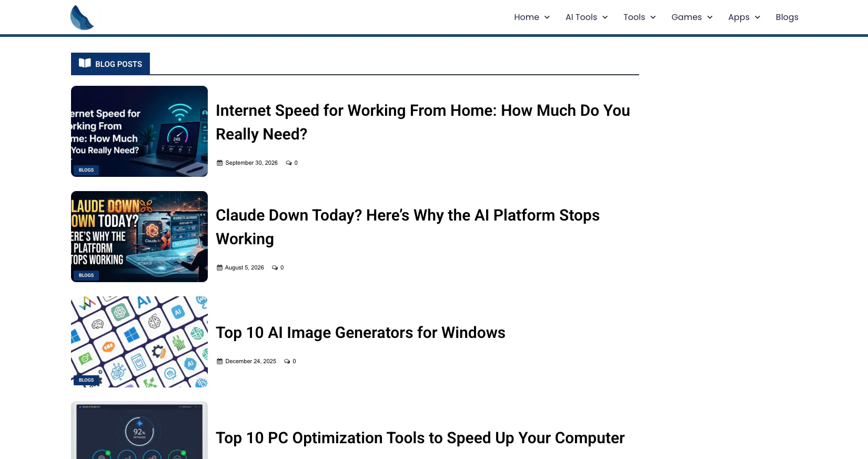Open Internet Speed for Working From Home article
868x459 pixels.
[423, 122]
